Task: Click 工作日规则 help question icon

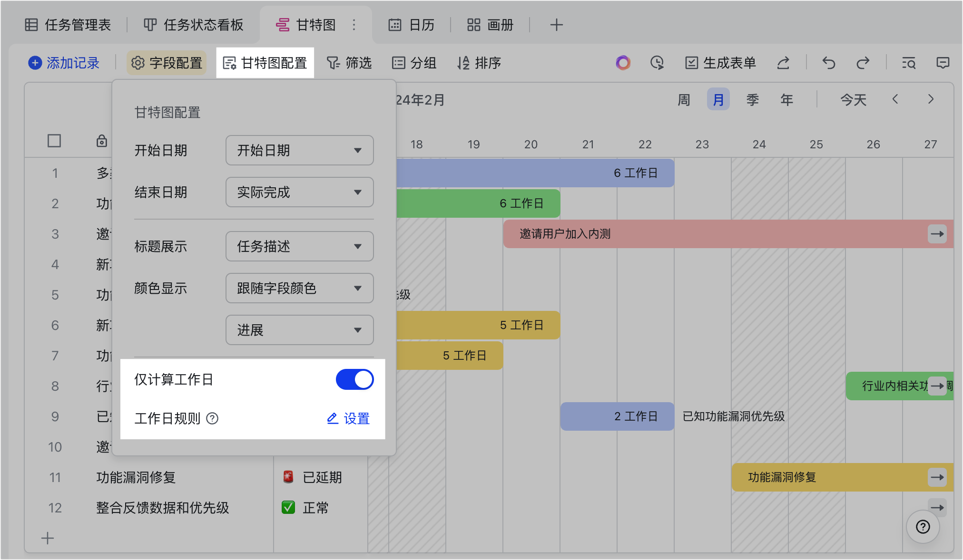Action: [212, 418]
